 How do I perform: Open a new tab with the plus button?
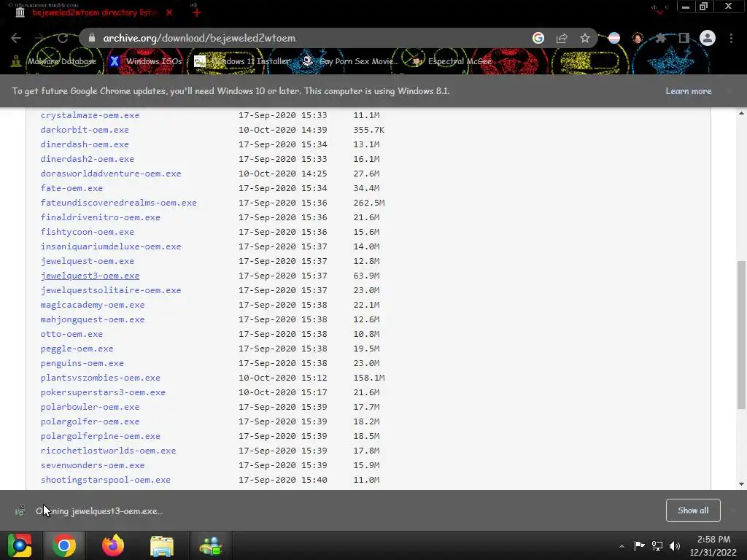pos(197,13)
